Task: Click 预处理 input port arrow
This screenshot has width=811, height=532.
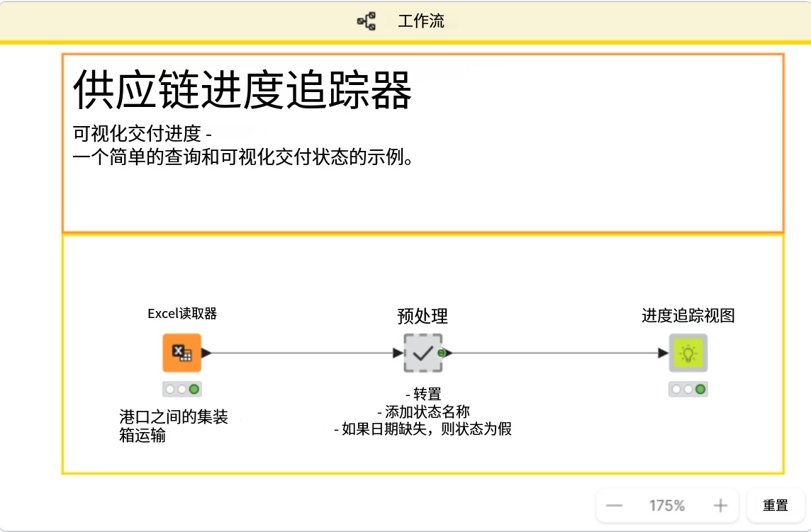Action: click(398, 353)
